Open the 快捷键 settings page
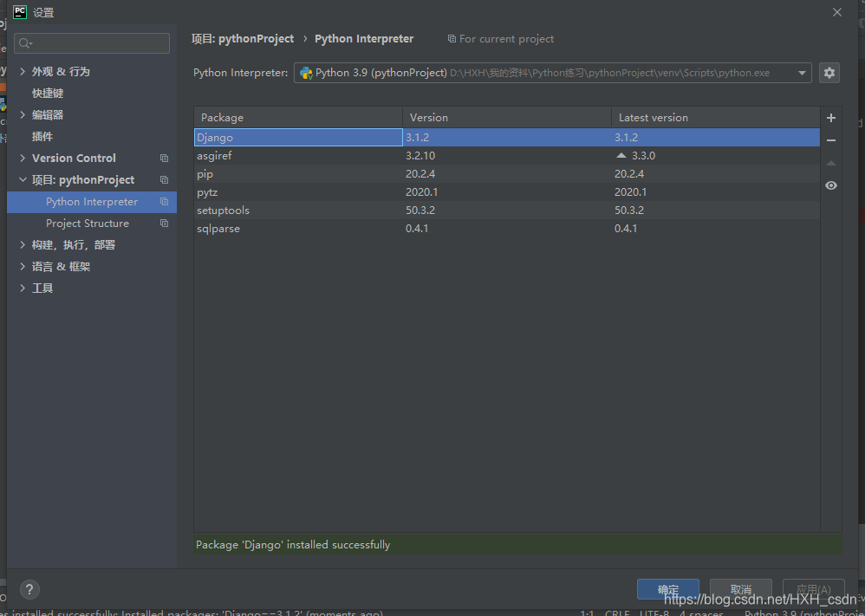This screenshot has width=865, height=616. [48, 94]
